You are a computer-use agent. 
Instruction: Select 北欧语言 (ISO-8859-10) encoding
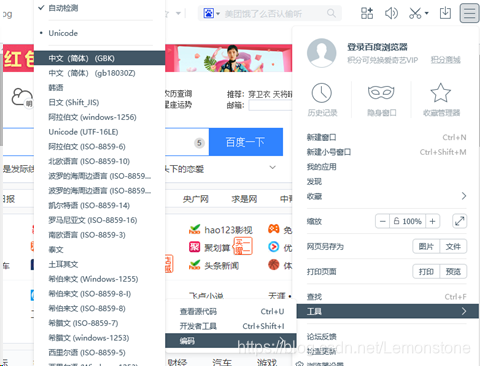click(99, 161)
